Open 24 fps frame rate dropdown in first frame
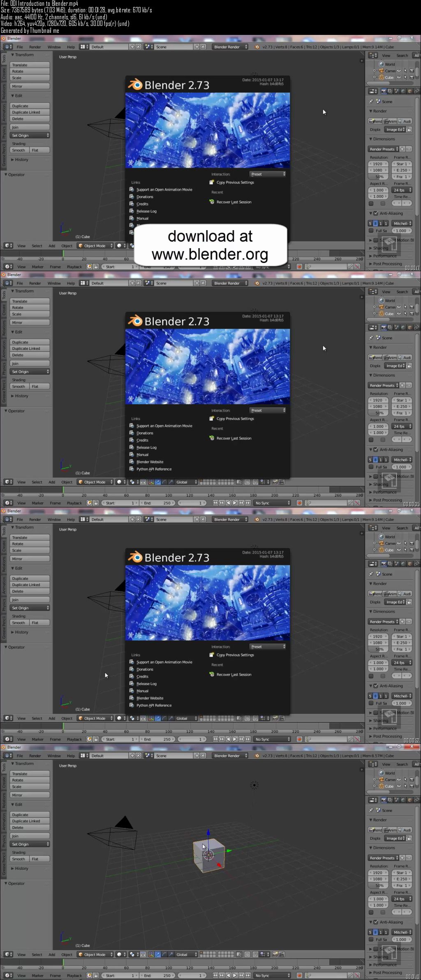 tap(402, 190)
